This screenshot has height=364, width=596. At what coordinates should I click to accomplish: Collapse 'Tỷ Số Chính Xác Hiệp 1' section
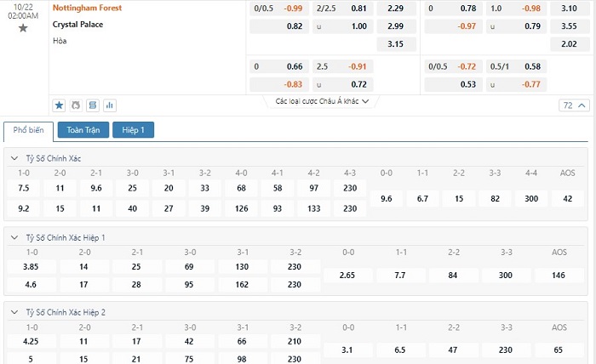14,237
